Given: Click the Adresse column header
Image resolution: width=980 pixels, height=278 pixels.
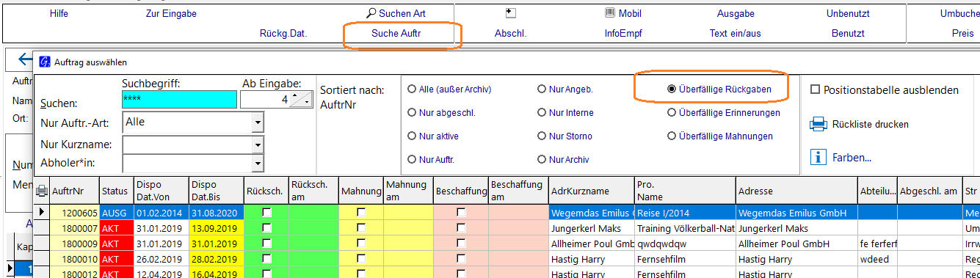Looking at the screenshot, I should (x=796, y=191).
